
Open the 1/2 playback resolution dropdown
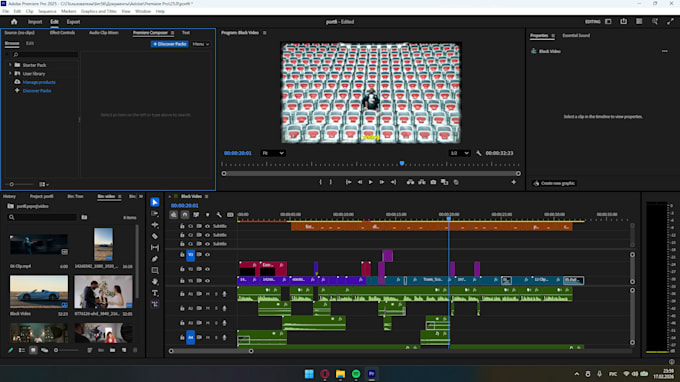click(459, 153)
